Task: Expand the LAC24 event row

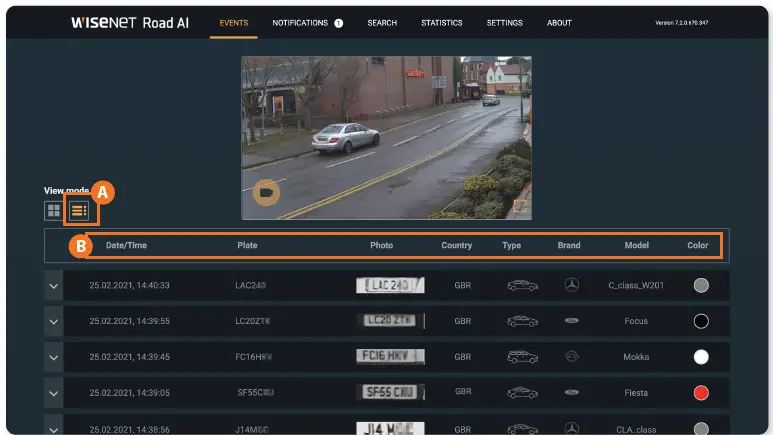Action: click(54, 286)
